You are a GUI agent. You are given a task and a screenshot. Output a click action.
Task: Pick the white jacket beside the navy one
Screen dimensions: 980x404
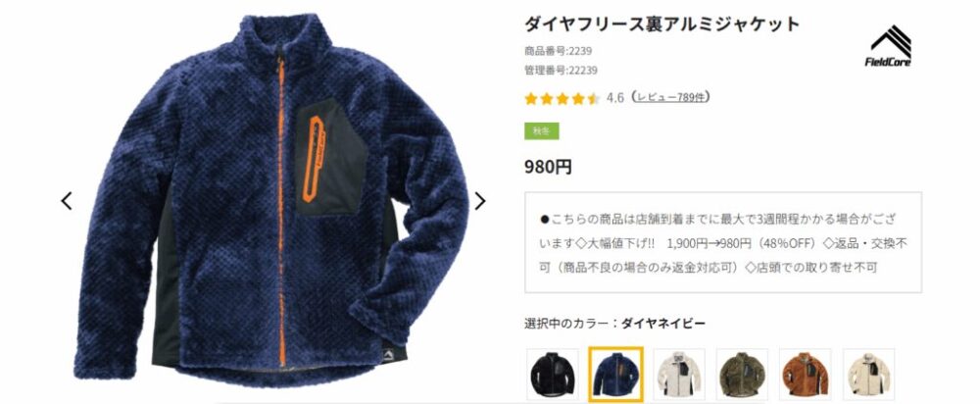pos(679,374)
